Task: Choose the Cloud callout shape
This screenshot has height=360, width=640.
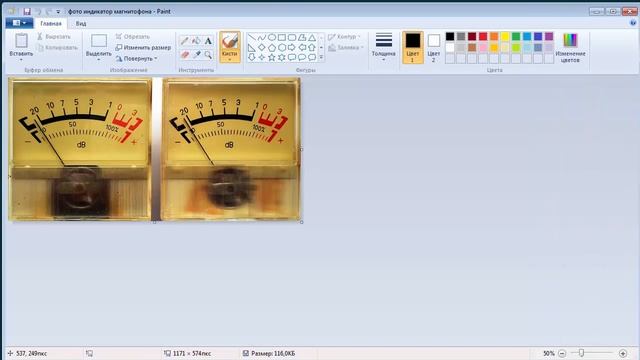Action: (312, 58)
